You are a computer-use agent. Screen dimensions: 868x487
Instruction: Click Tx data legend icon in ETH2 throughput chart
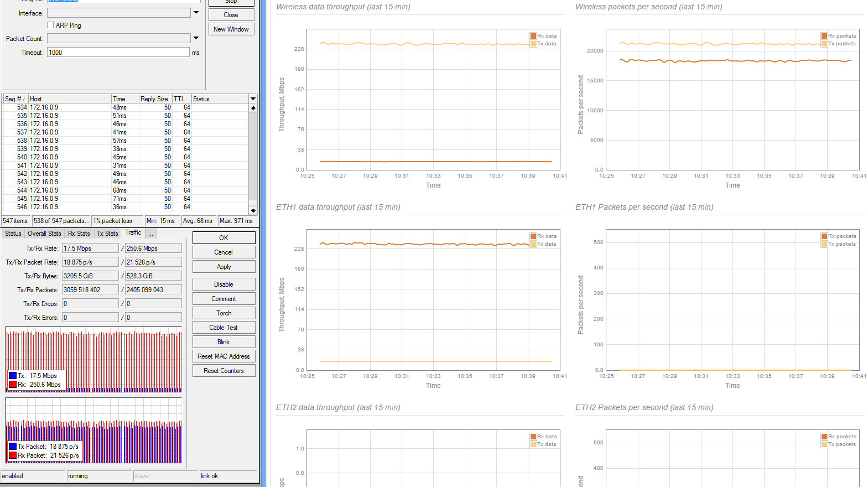pyautogui.click(x=533, y=444)
